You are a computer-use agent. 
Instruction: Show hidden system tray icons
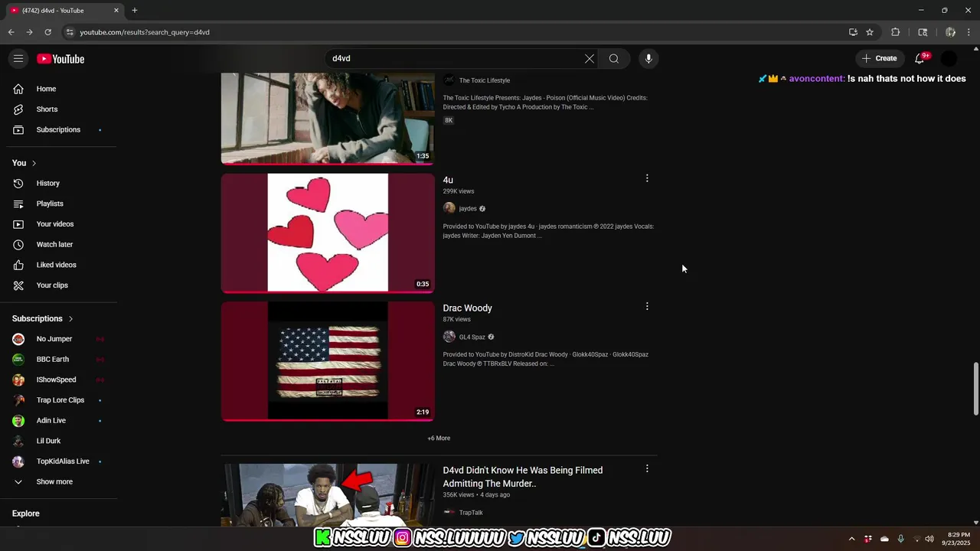pyautogui.click(x=851, y=539)
